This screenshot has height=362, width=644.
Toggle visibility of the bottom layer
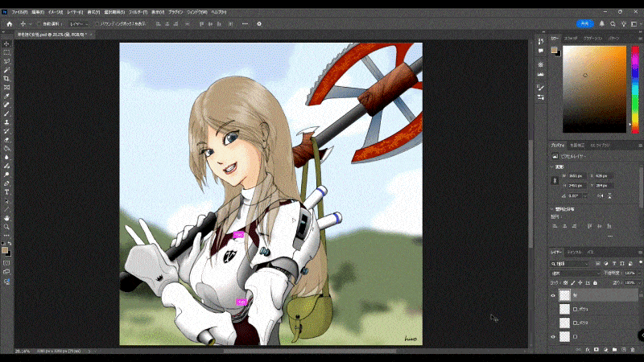point(553,336)
